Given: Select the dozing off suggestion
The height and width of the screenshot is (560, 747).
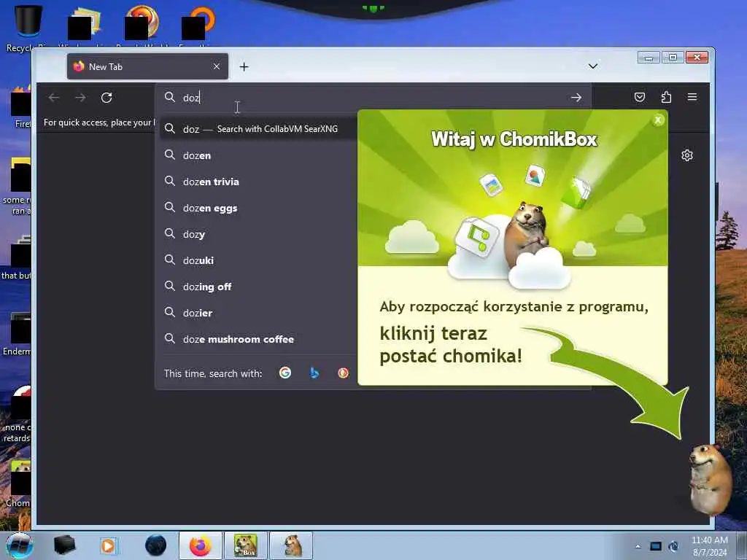Looking at the screenshot, I should [x=258, y=287].
